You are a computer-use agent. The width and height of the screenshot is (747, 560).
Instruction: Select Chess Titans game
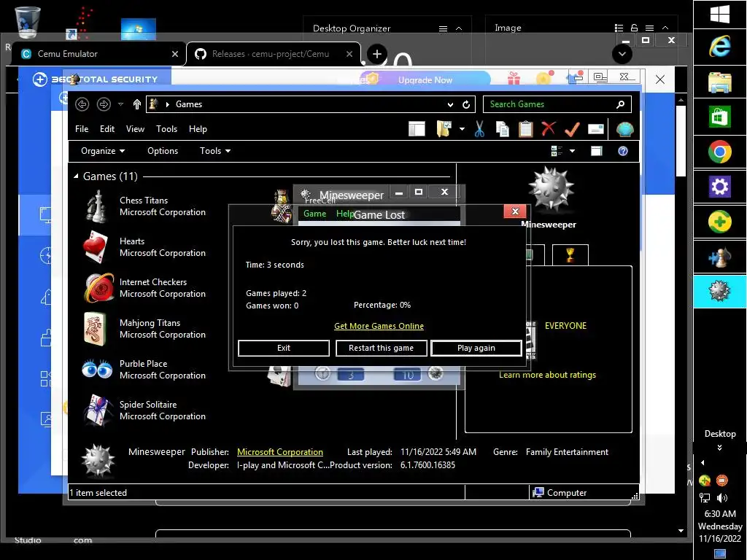click(x=145, y=206)
